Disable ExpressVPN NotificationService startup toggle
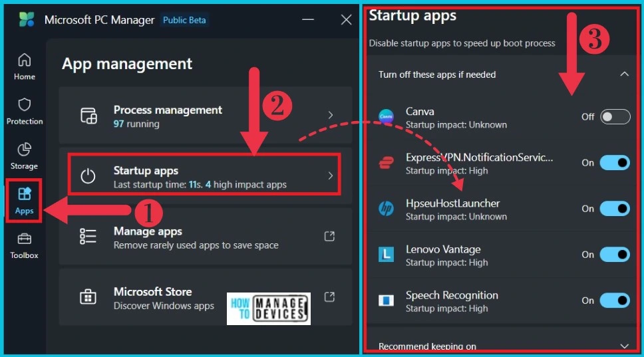The height and width of the screenshot is (357, 644). [x=615, y=163]
